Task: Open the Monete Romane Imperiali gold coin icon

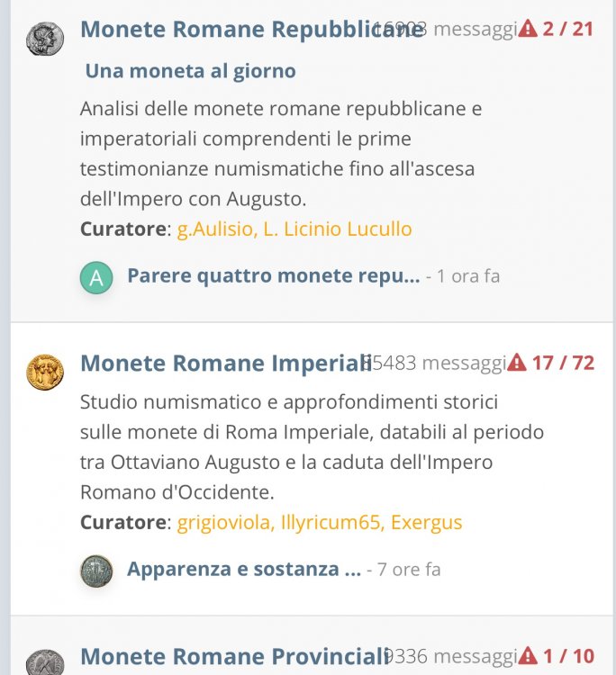Action: pyautogui.click(x=45, y=373)
